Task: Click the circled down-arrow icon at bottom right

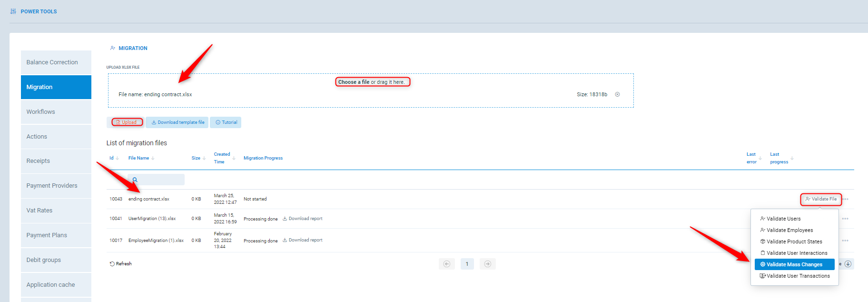Action: point(848,264)
